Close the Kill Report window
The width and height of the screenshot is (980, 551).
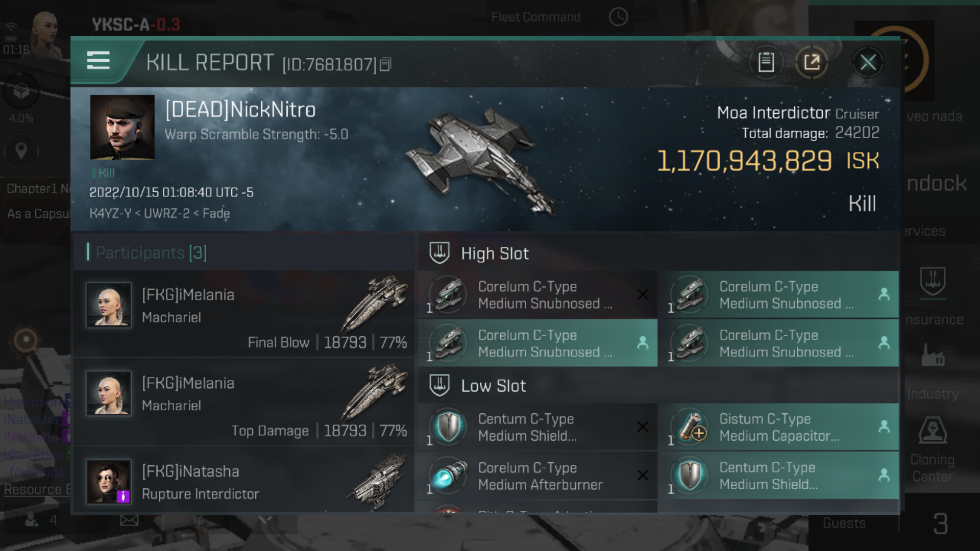pyautogui.click(x=868, y=63)
